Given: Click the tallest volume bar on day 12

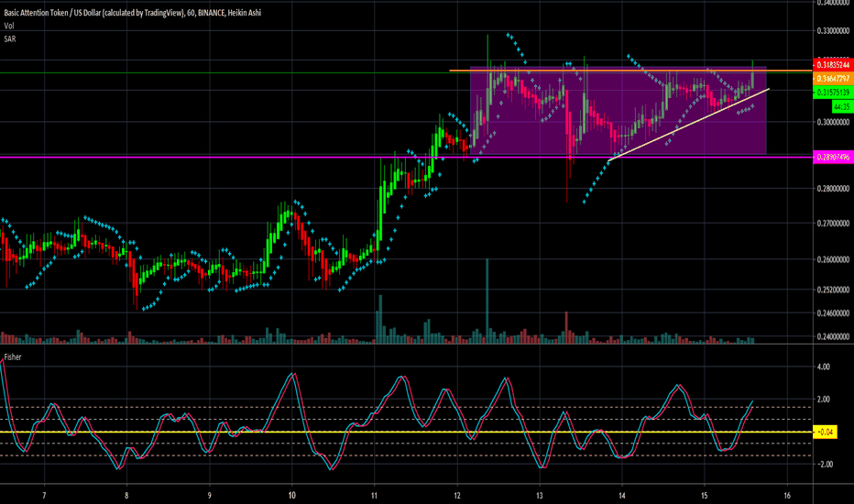Looking at the screenshot, I should coord(487,301).
